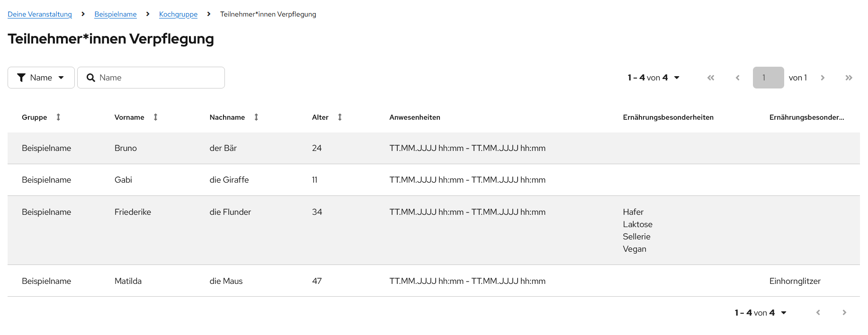868x335 pixels.
Task: Go to next page in top pagination
Action: [x=823, y=78]
